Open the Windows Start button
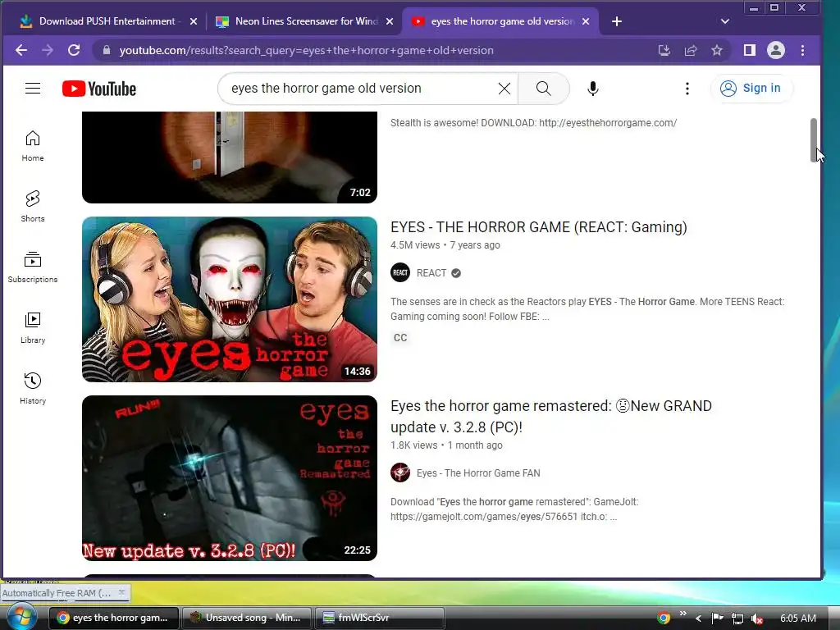Screen dimensions: 840x630 pos(21,617)
